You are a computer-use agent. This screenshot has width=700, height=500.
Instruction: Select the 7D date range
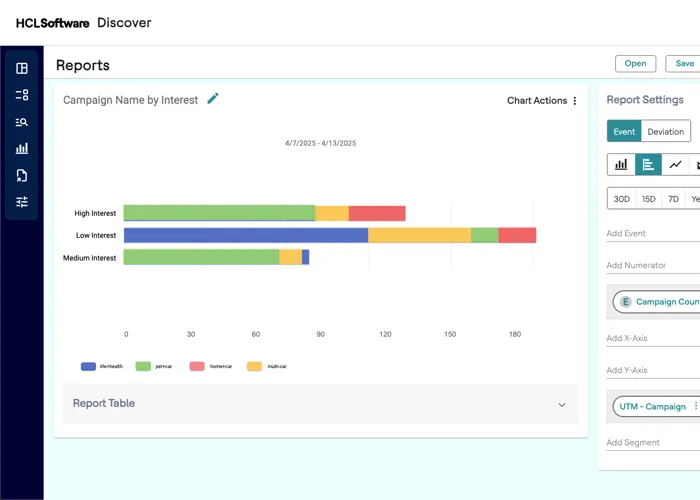tap(673, 199)
